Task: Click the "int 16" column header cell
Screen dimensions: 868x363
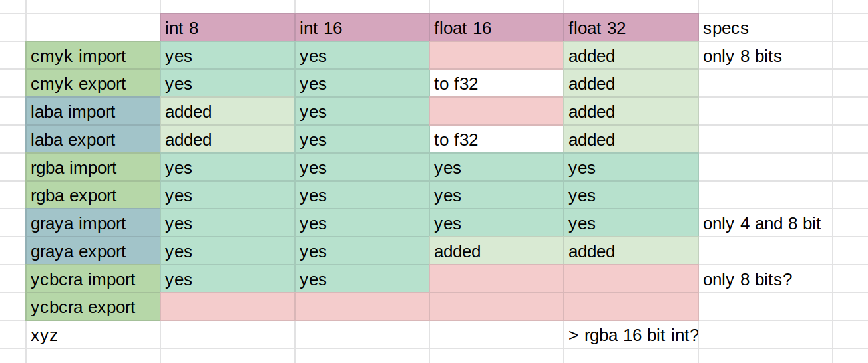Action: (x=361, y=28)
